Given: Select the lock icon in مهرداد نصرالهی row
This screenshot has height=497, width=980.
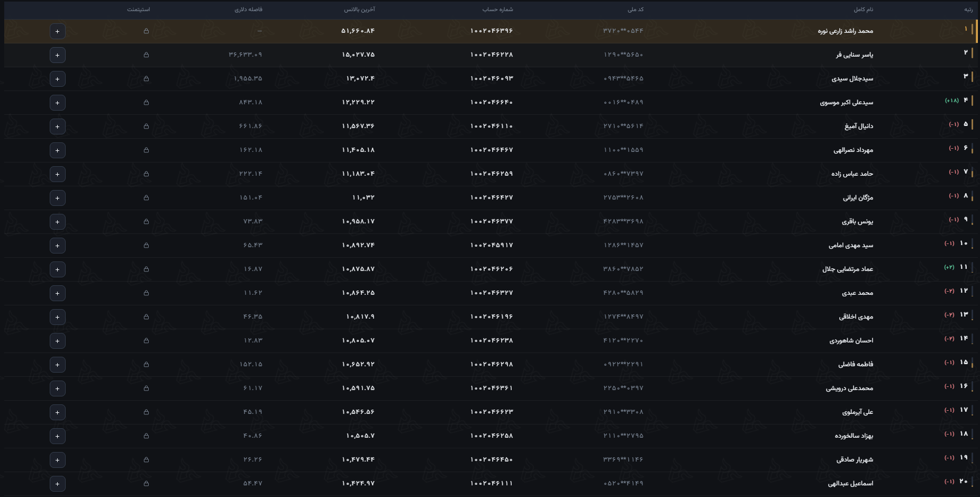Looking at the screenshot, I should click(x=146, y=150).
